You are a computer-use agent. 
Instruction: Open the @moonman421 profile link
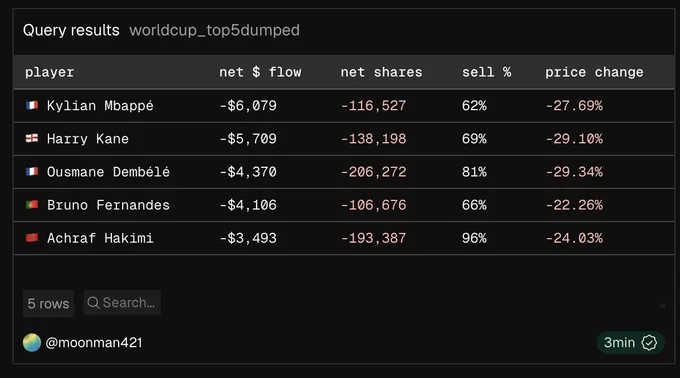pos(94,342)
